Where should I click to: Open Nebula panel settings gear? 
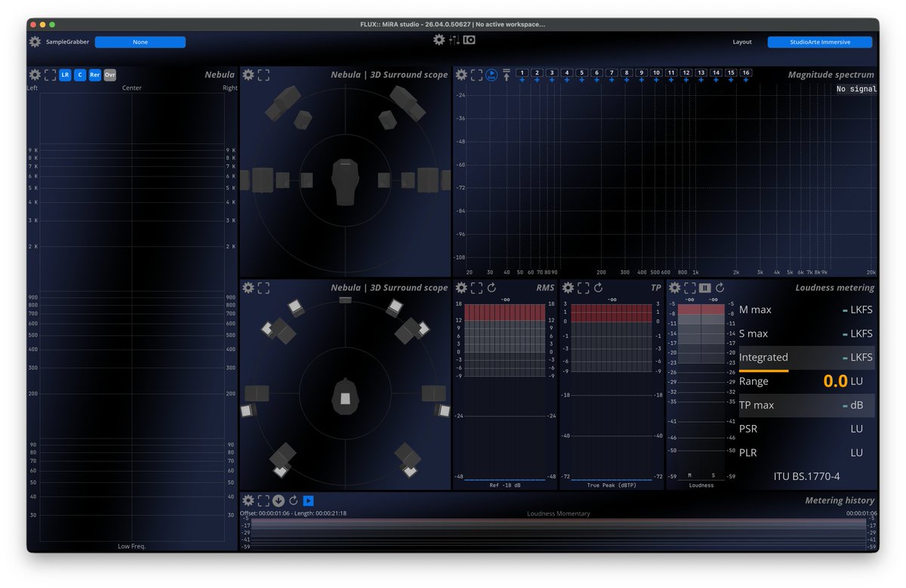(35, 75)
